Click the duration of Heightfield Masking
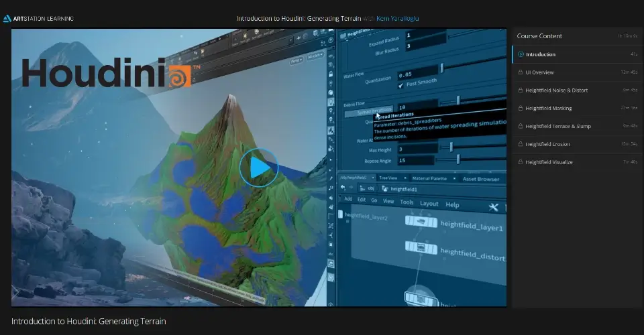The width and height of the screenshot is (644, 335). 629,109
